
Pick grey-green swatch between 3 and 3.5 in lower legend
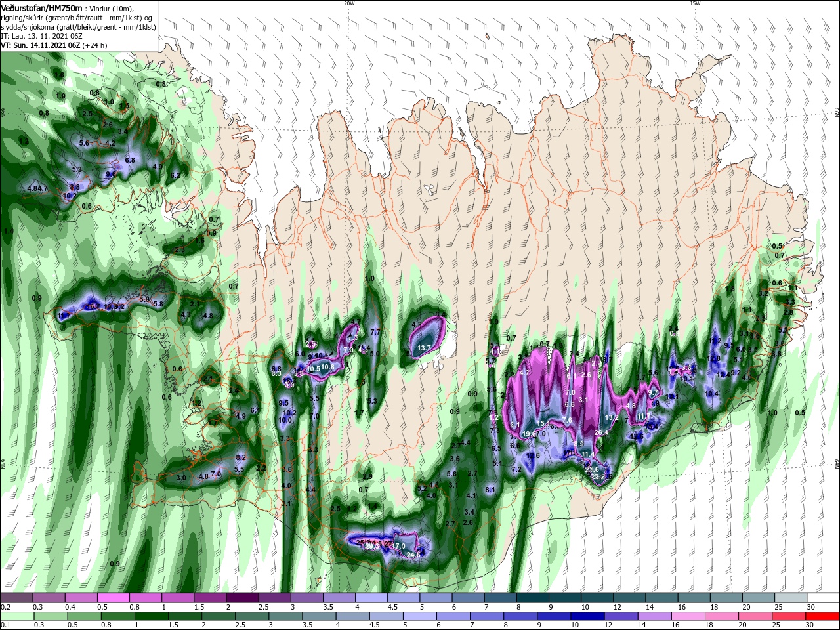(285, 616)
